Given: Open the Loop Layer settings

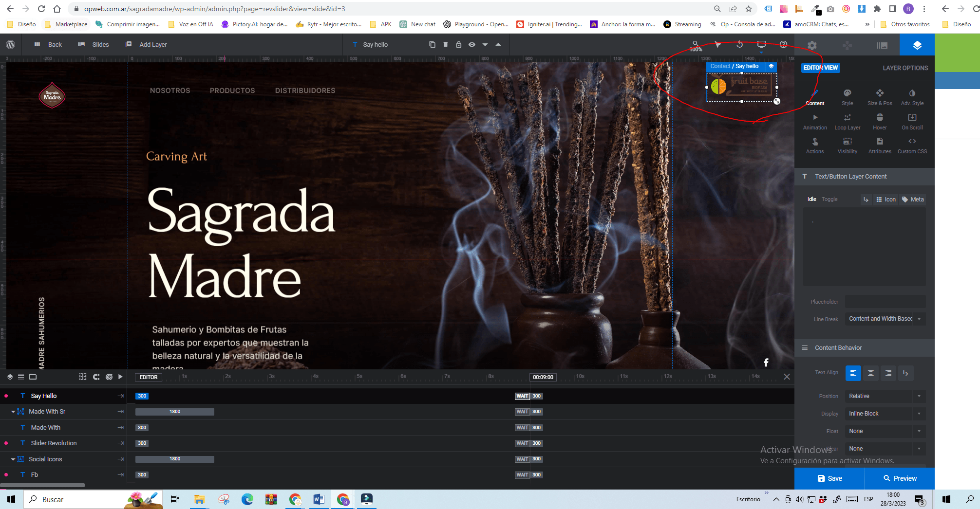Looking at the screenshot, I should [848, 122].
